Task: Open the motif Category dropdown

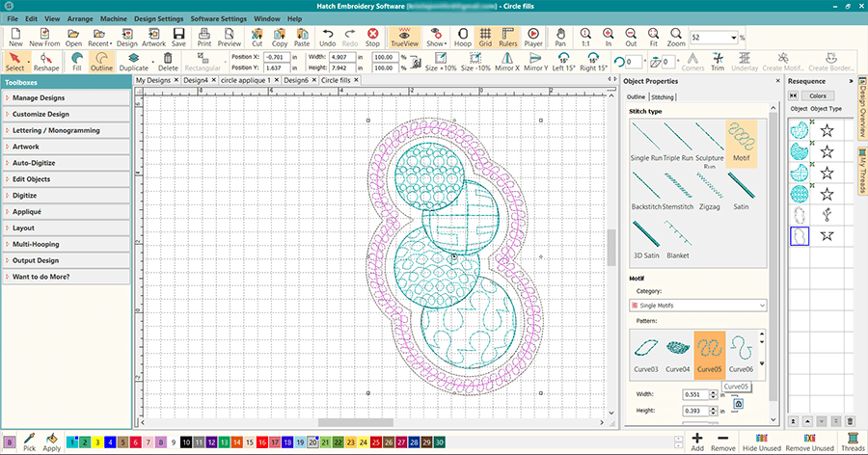Action: pos(698,306)
